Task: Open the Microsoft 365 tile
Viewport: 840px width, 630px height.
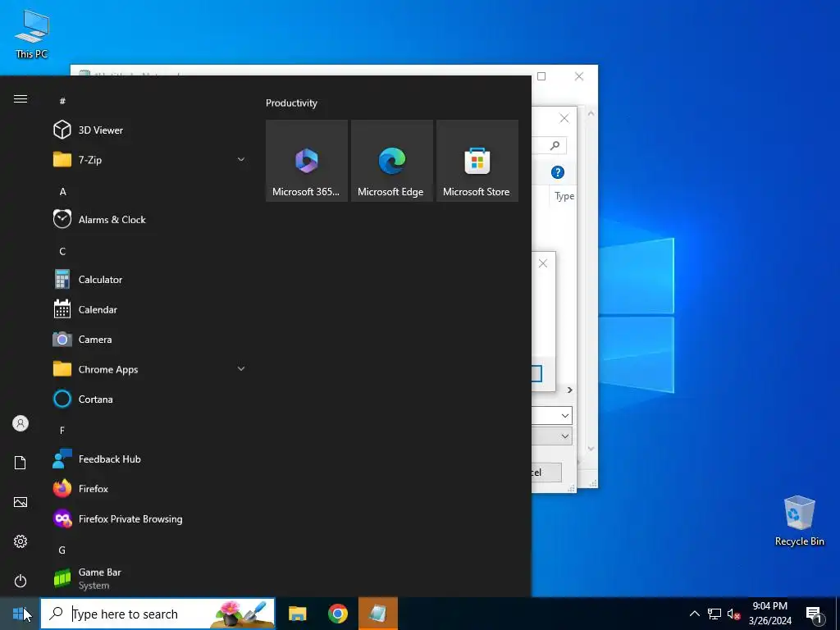Action: [307, 161]
